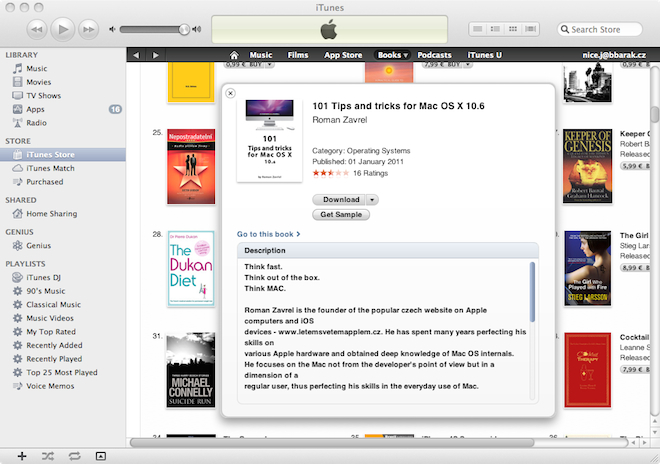
Task: Select Radio in the sidebar
Action: tap(63, 123)
